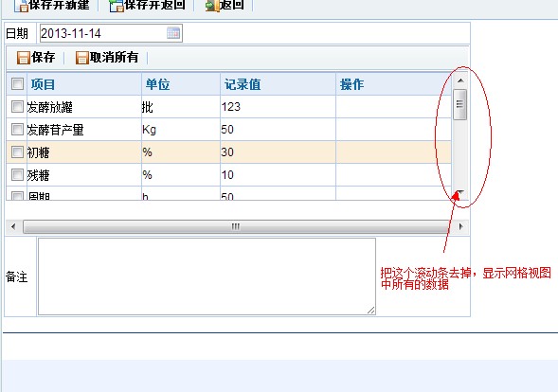Click the horizontal scrollbar right arrow
This screenshot has height=392, width=558.
click(x=461, y=226)
